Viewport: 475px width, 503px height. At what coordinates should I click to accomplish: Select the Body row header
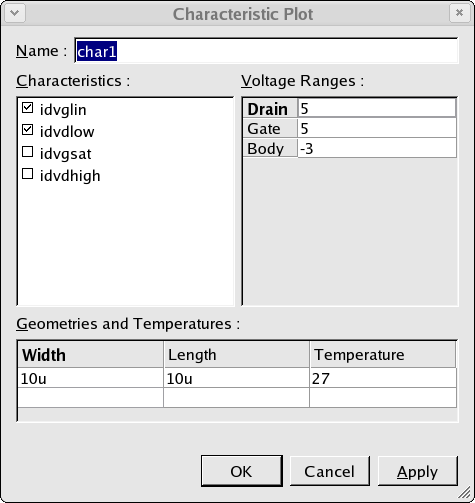[x=270, y=148]
